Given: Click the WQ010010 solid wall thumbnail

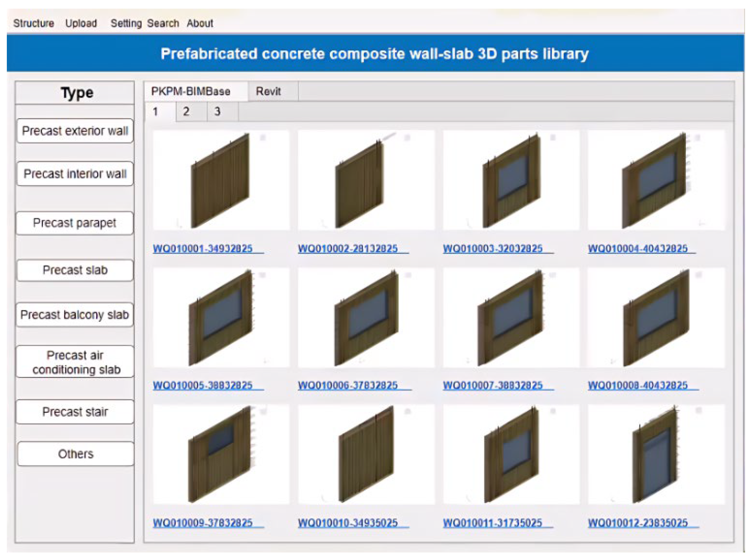Looking at the screenshot, I should [366, 454].
